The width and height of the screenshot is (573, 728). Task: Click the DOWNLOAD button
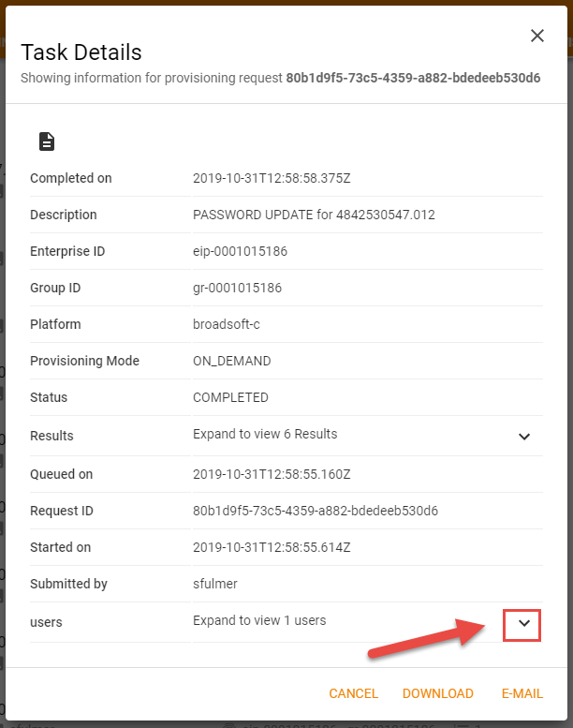click(x=438, y=693)
